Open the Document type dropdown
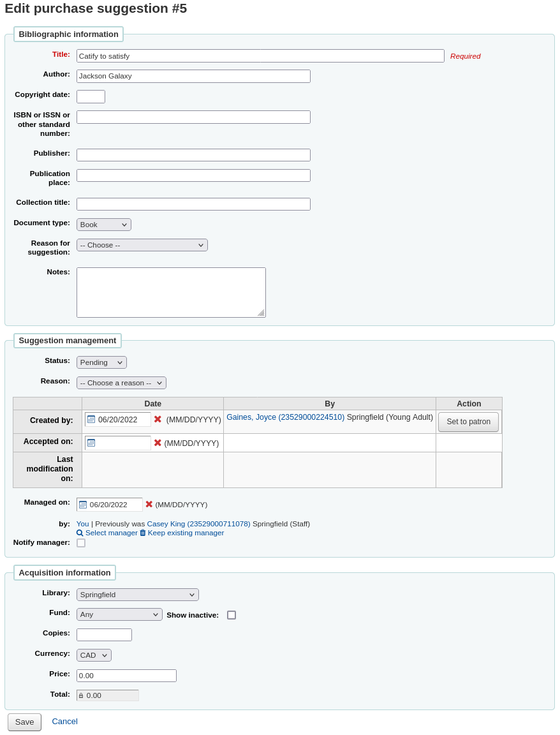Viewport: 560px width, 735px height. click(103, 224)
